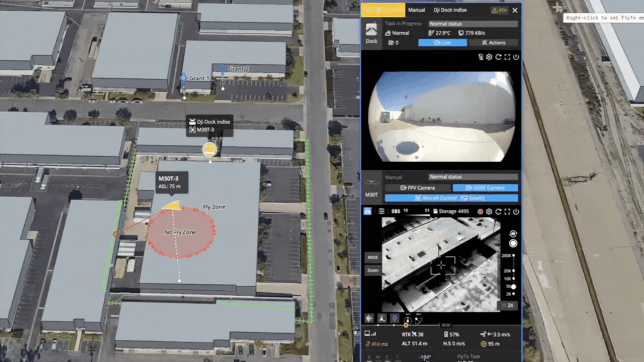Refresh the dock camera stream

(498, 57)
